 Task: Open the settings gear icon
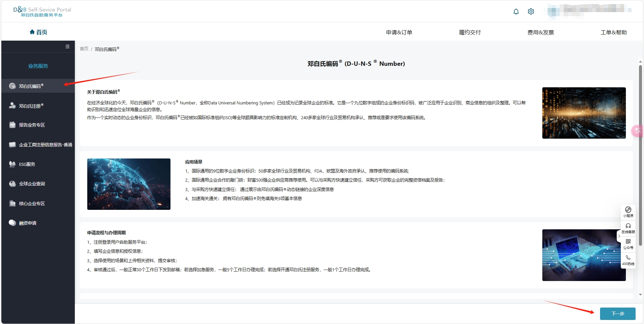pos(531,11)
